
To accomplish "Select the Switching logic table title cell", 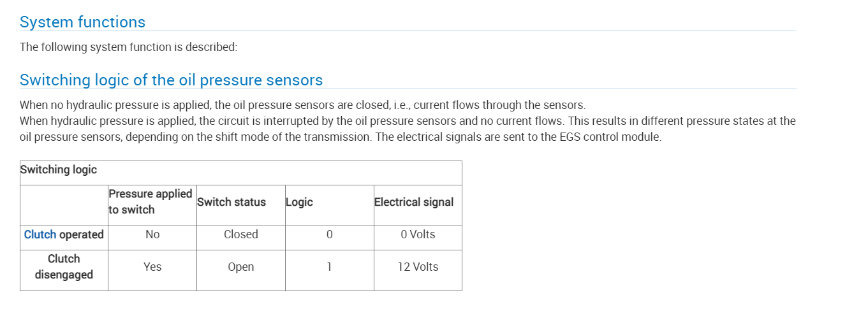I will tap(59, 169).
